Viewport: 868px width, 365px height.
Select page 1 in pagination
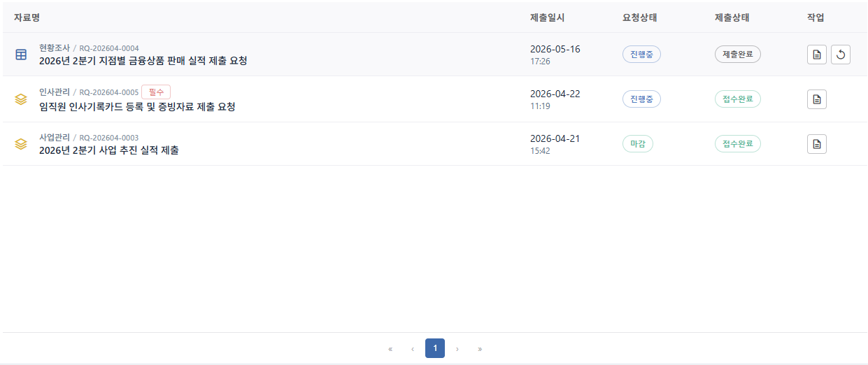coord(435,348)
